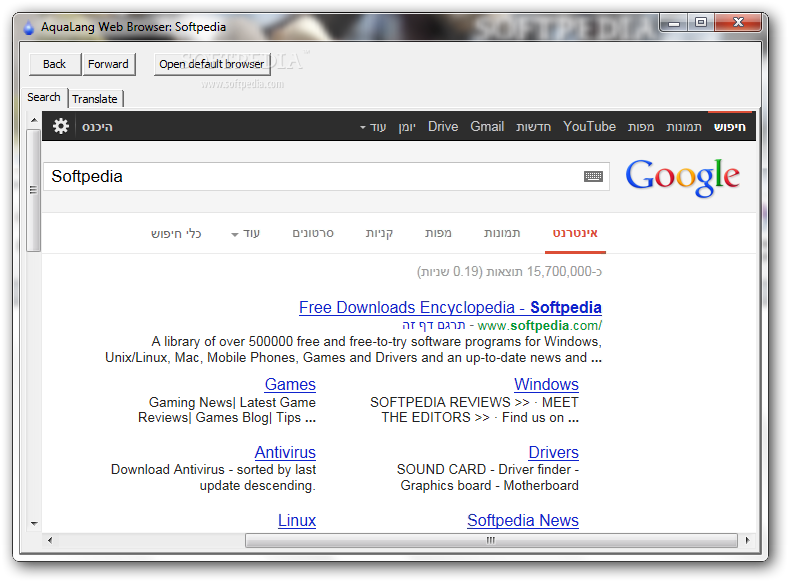Open YouTube in top bar
This screenshot has width=789, height=582.
(589, 126)
